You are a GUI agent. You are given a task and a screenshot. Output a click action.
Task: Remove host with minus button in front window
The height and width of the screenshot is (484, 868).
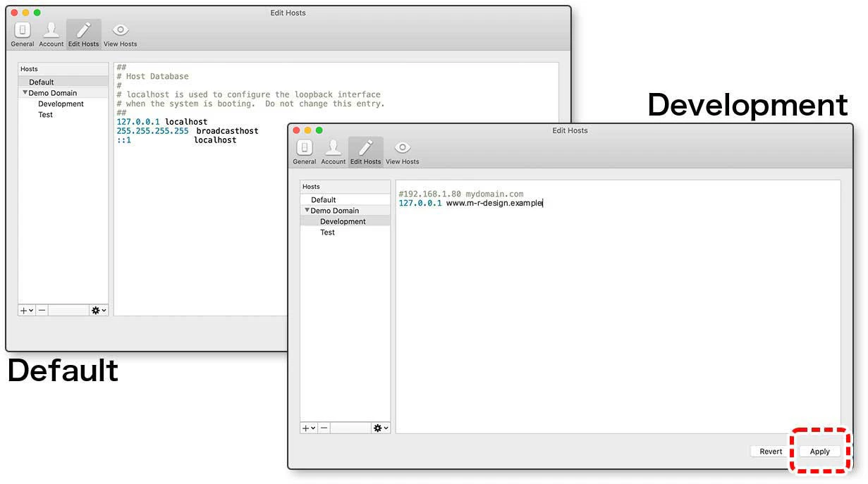pyautogui.click(x=324, y=428)
